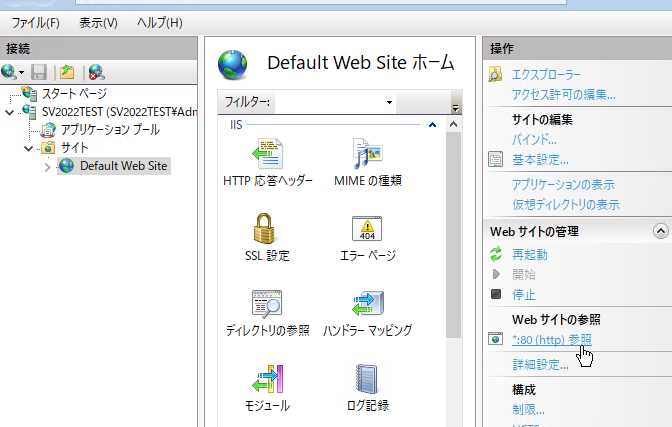Open the ハンドラー マッピング feature icon

368,304
